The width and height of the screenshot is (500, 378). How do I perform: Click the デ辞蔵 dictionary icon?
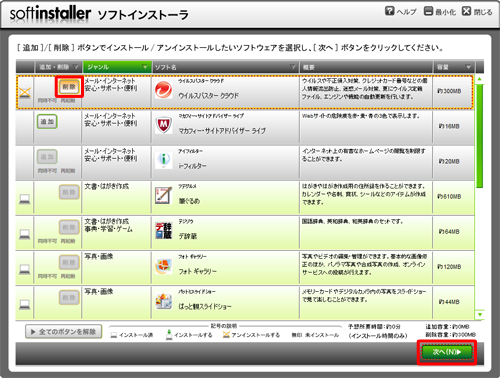point(164,231)
